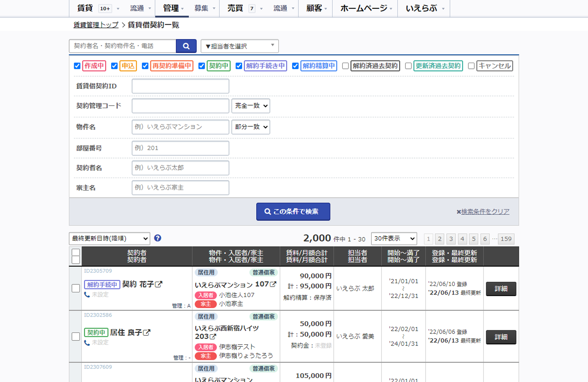Open the help question mark icon
Viewport: 588px width, 382px height.
pos(158,238)
